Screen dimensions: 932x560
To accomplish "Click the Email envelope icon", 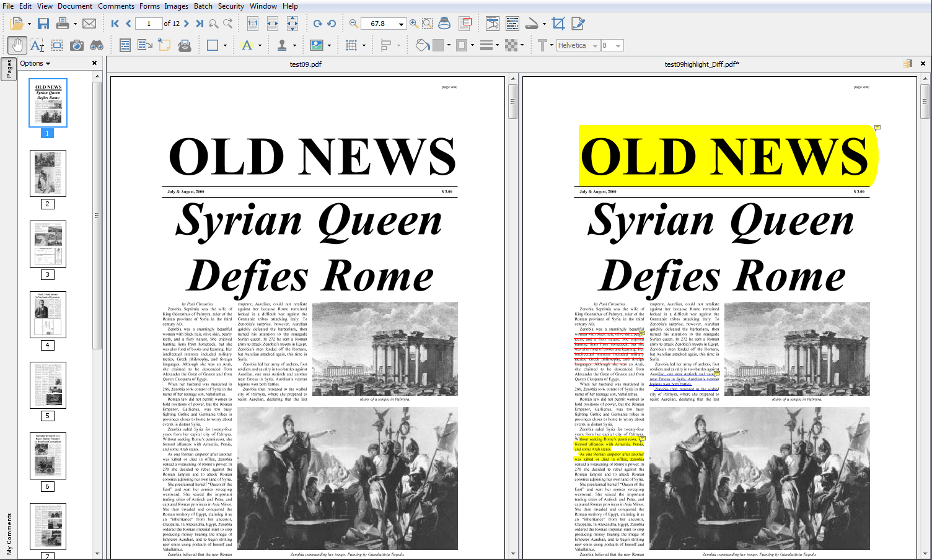I will point(89,24).
